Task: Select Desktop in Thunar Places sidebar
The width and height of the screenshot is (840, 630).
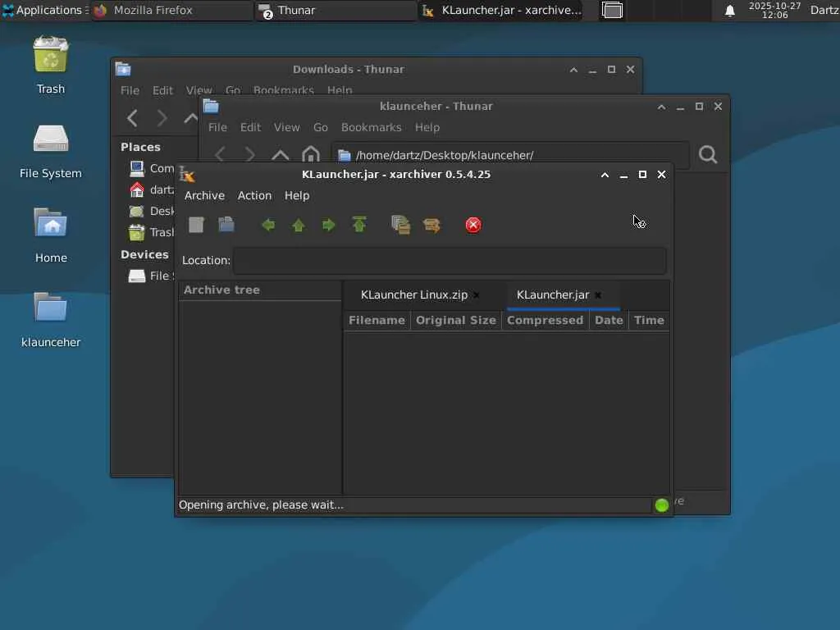Action: pos(152,211)
